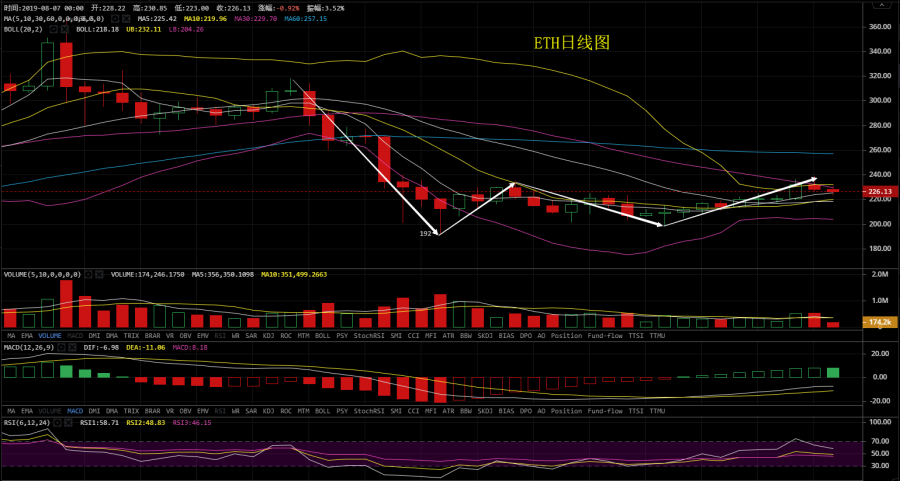Toggle StochRSI in the MACD indicator row
The height and width of the screenshot is (481, 900).
pyautogui.click(x=370, y=411)
